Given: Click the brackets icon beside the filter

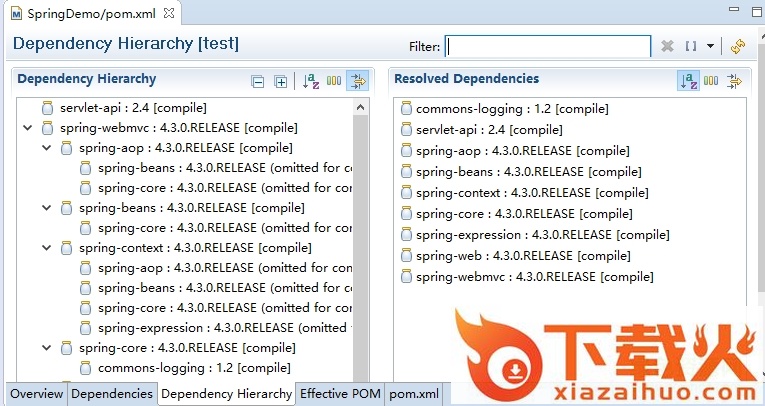Looking at the screenshot, I should [690, 46].
